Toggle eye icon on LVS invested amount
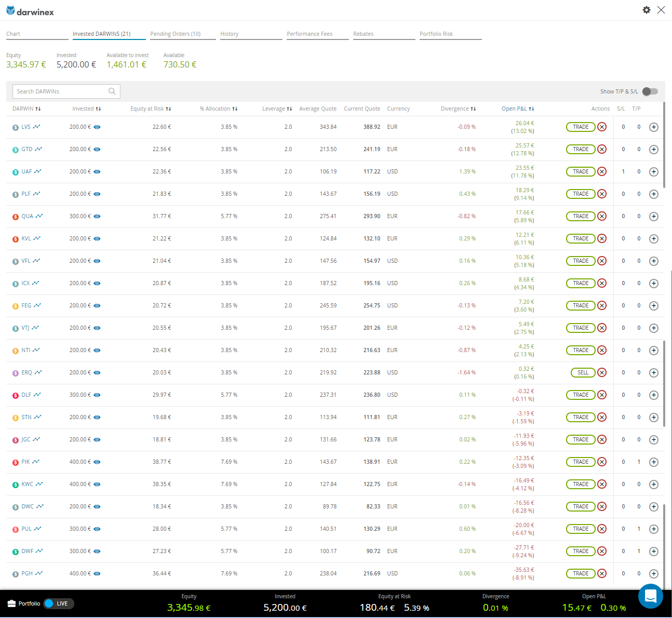 tap(97, 127)
